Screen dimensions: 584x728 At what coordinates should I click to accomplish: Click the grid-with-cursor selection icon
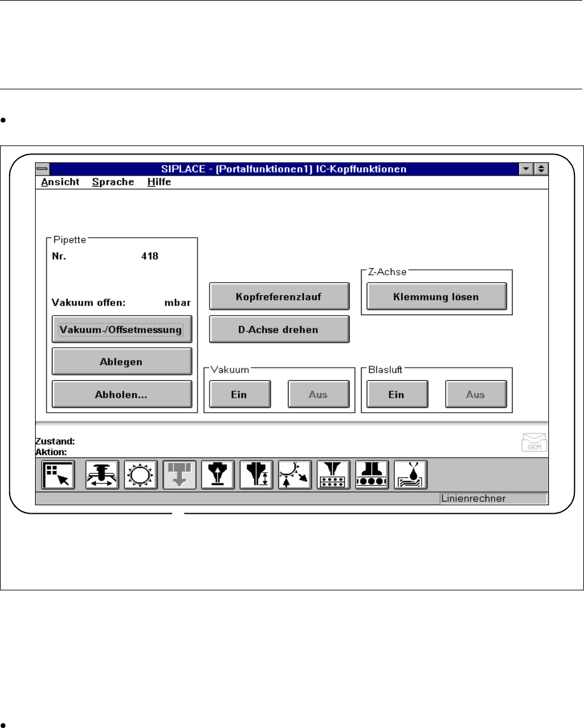click(x=58, y=474)
